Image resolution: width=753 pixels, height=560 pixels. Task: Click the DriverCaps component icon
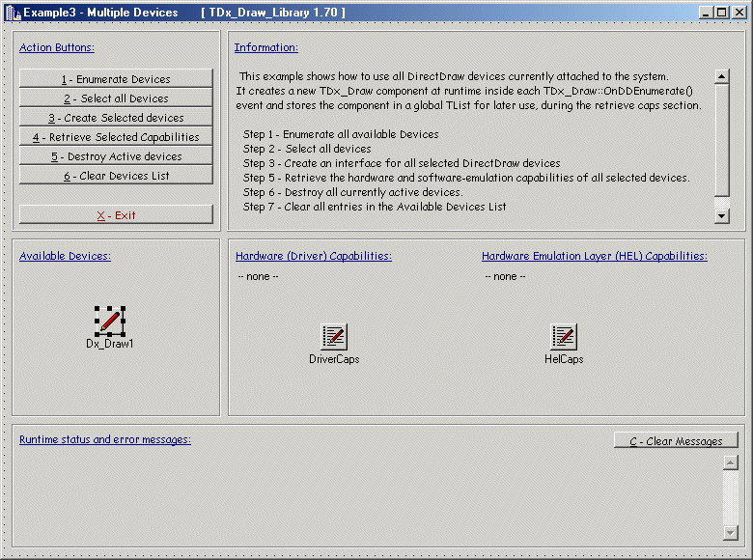[334, 337]
